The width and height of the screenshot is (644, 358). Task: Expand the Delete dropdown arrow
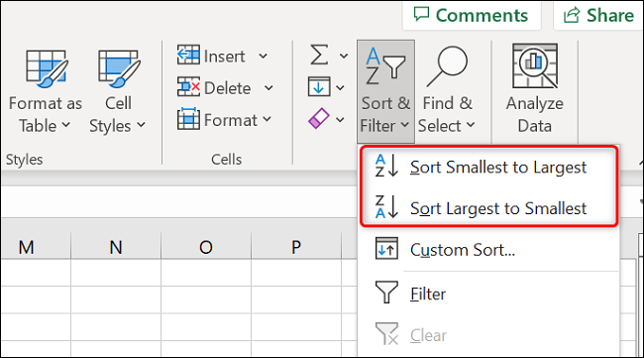point(268,87)
